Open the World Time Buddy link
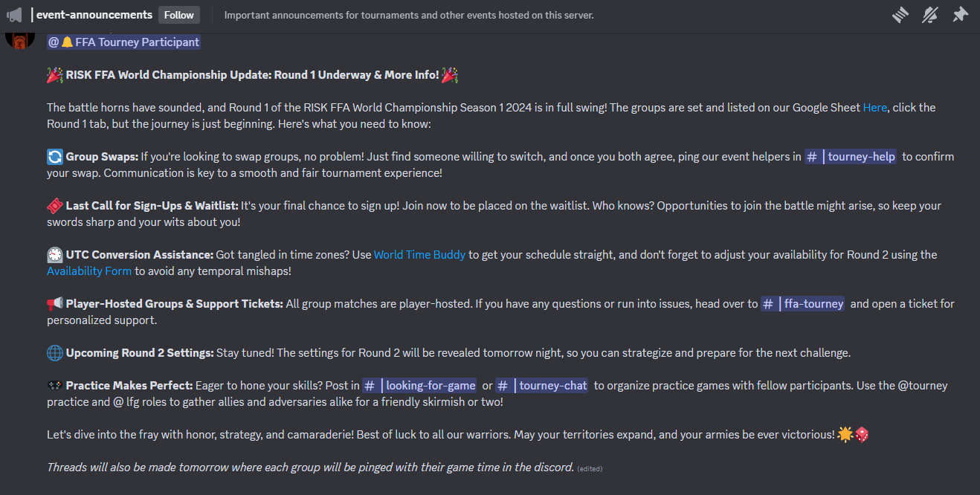The height and width of the screenshot is (495, 980). click(419, 255)
